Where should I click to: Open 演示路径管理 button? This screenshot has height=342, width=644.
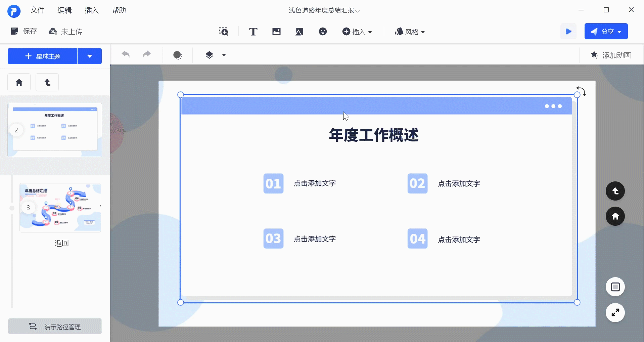55,326
